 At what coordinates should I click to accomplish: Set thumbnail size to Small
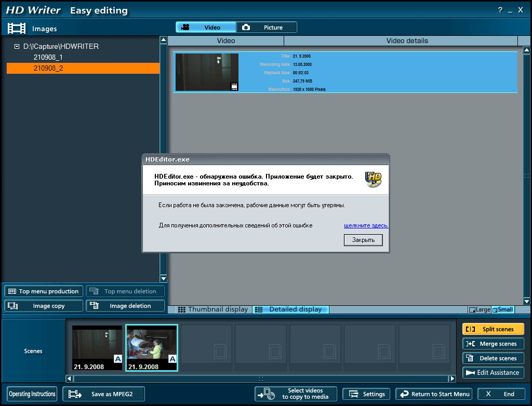(503, 309)
